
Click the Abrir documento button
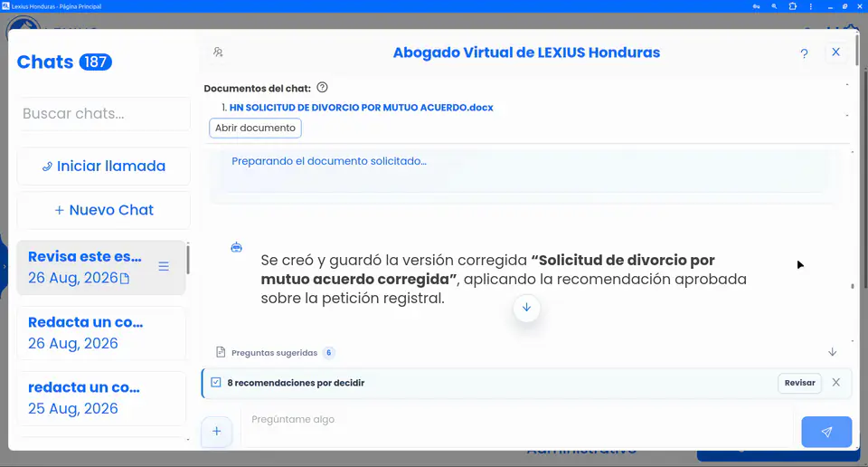coord(255,128)
